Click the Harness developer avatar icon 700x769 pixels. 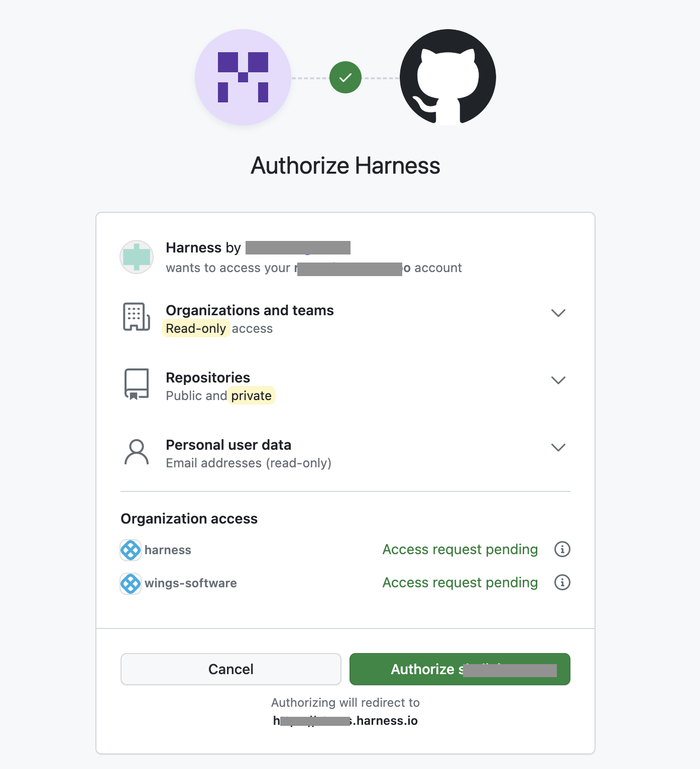[x=137, y=257]
